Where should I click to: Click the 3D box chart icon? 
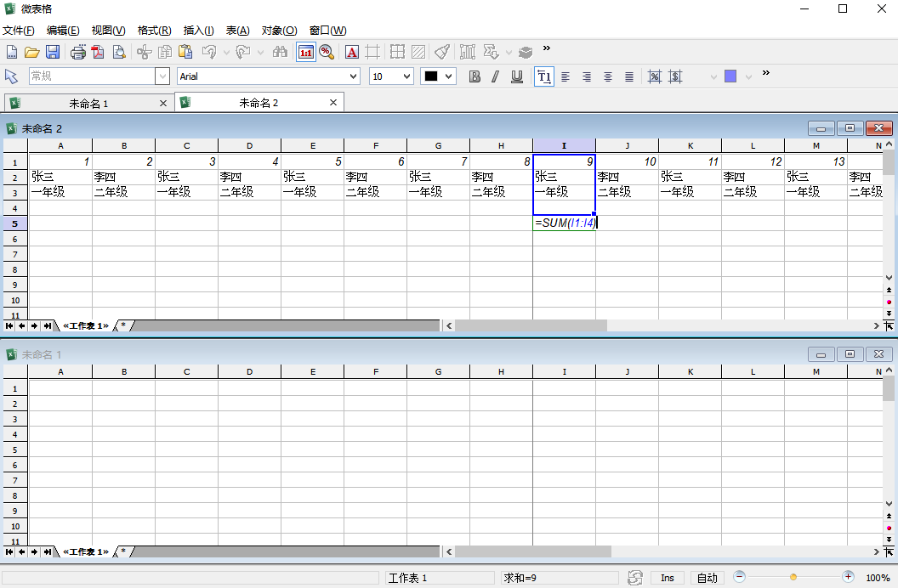526,52
